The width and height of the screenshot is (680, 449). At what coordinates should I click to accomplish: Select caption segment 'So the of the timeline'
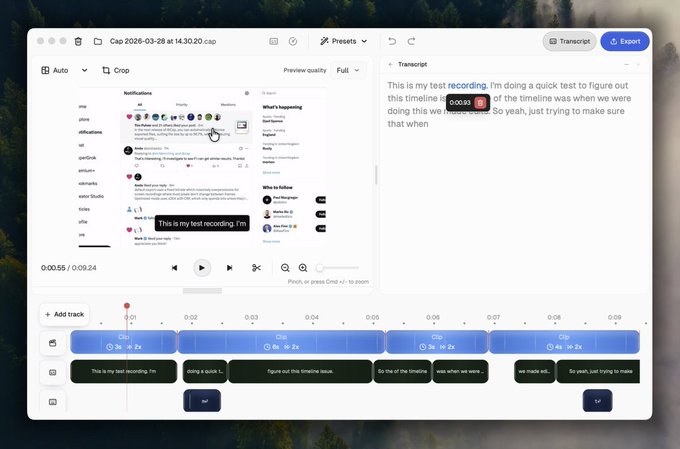tap(402, 371)
